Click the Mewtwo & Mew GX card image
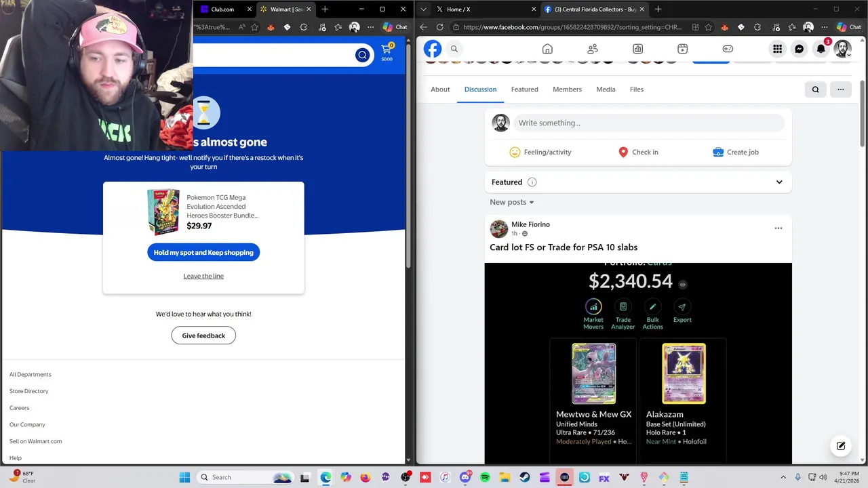 pos(593,373)
